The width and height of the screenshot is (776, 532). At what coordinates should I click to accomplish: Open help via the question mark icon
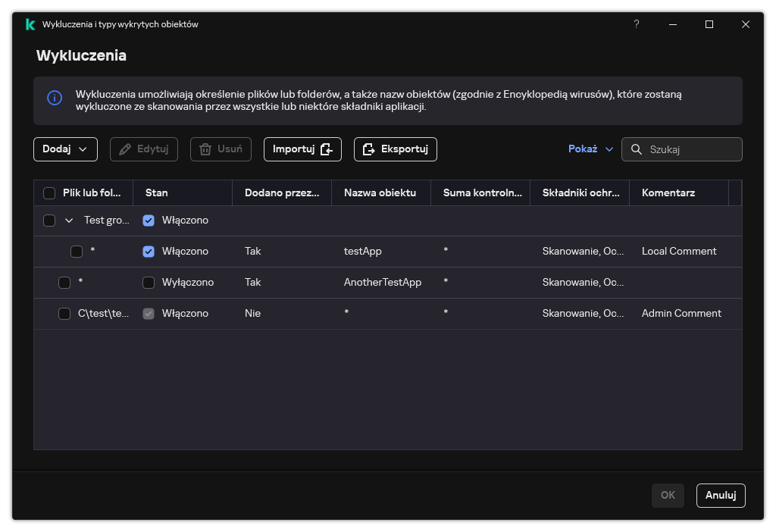pyautogui.click(x=637, y=24)
